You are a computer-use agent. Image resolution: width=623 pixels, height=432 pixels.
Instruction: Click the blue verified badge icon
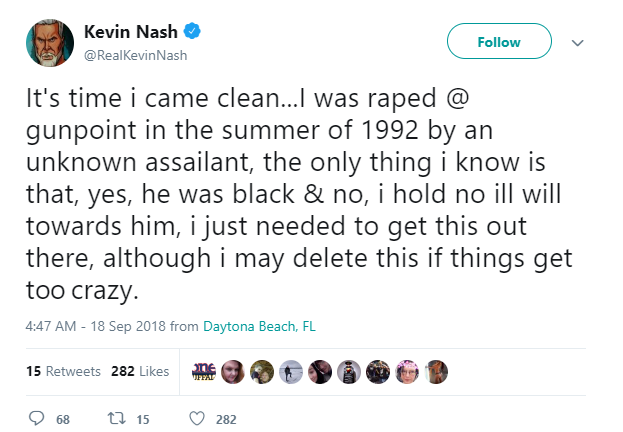tap(192, 31)
